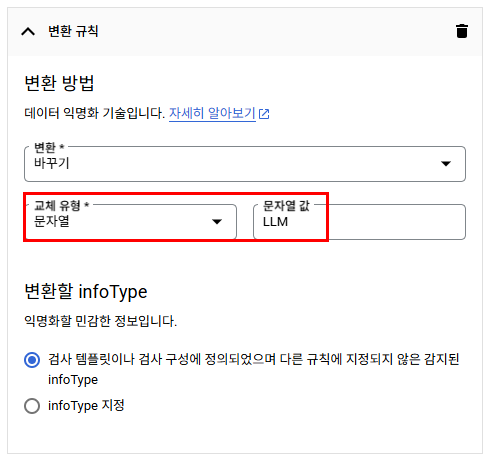Click the 변환 dropdown arrow
This screenshot has height=462, width=490.
pyautogui.click(x=446, y=163)
